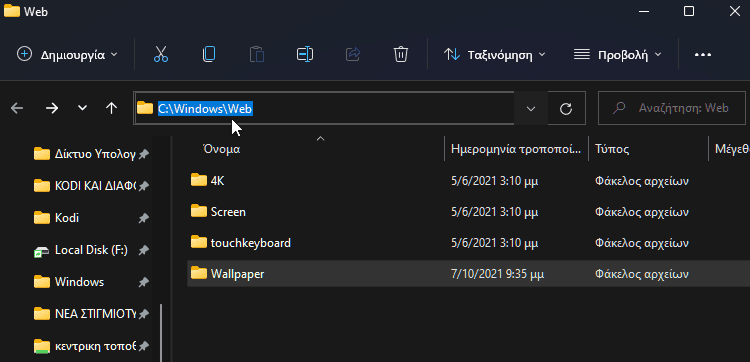Click the Screen folder icon
The width and height of the screenshot is (750, 362).
click(199, 211)
